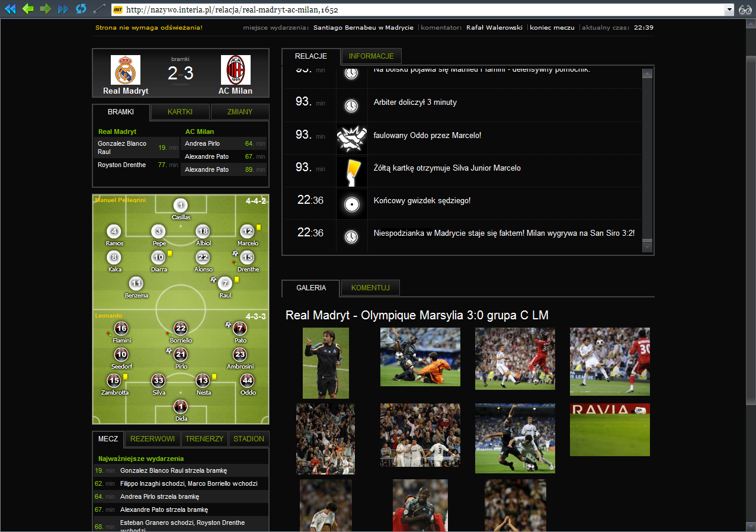Viewport: 756px width, 532px height.
Task: Click the relacje scrollbar down arrow
Action: 647,247
